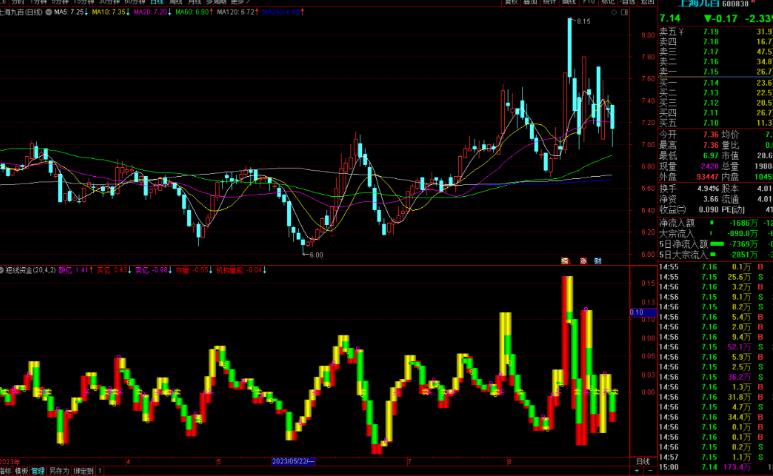The width and height of the screenshot is (773, 476).
Task: Click the 5日大宗流入 row
Action: [x=716, y=255]
